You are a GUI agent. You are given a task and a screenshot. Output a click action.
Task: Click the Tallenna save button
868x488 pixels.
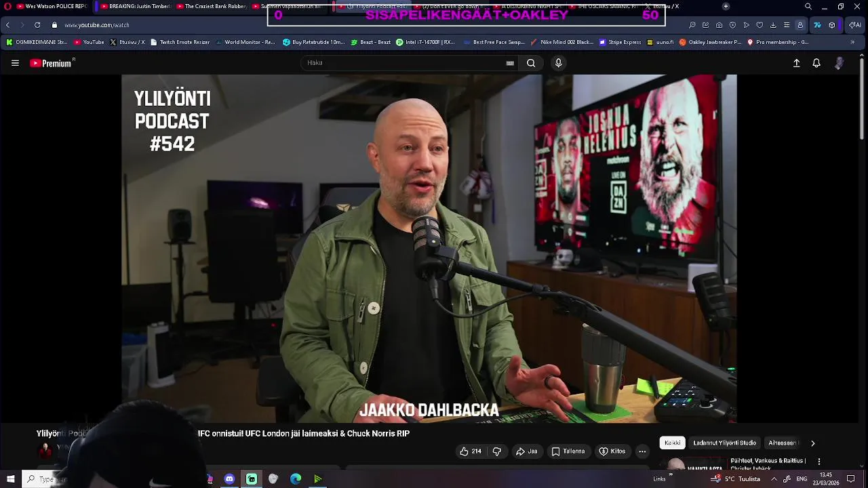point(568,451)
